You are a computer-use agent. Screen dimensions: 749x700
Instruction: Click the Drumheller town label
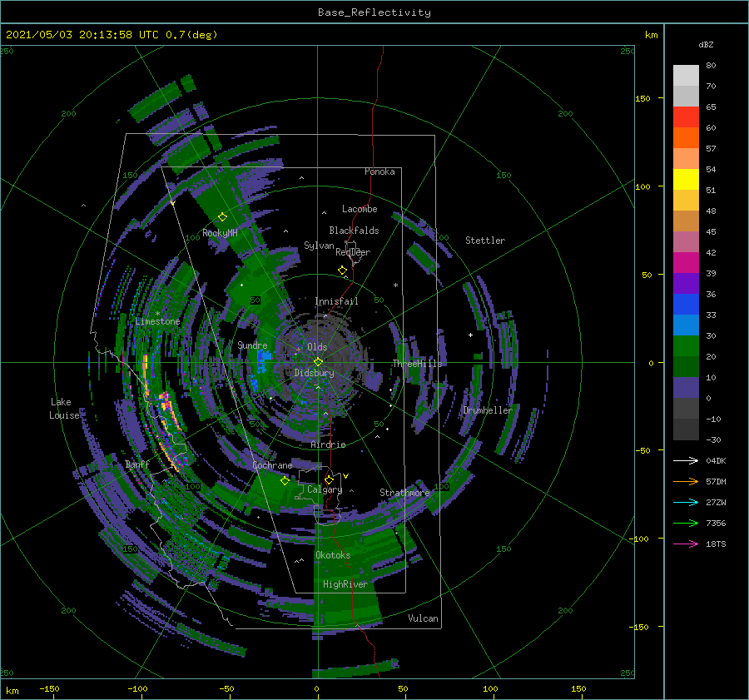click(488, 410)
